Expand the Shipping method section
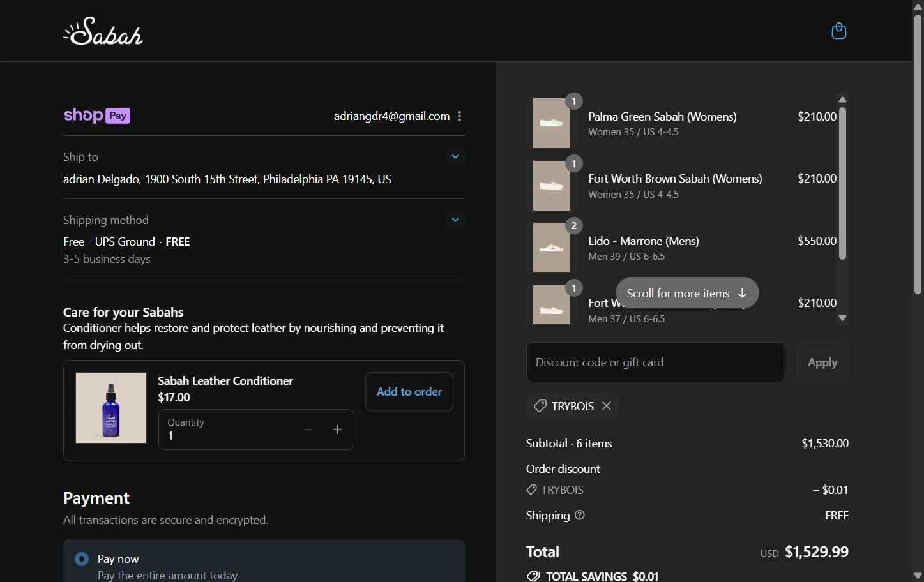 pyautogui.click(x=455, y=220)
